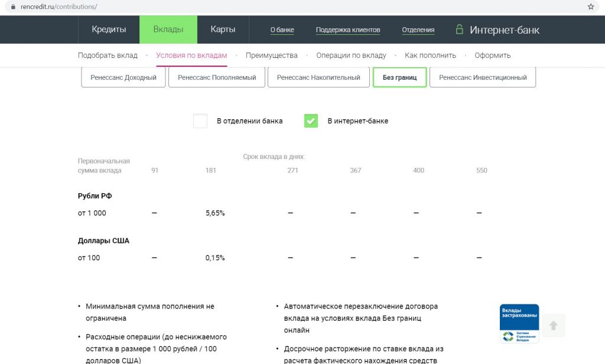Click the 367 days column header
This screenshot has width=605, height=364.
356,170
